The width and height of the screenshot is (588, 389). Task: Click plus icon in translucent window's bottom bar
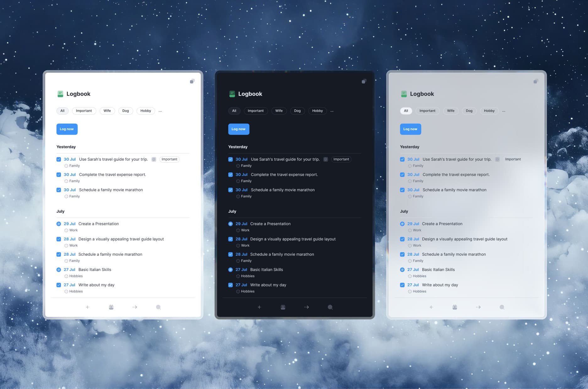431,307
